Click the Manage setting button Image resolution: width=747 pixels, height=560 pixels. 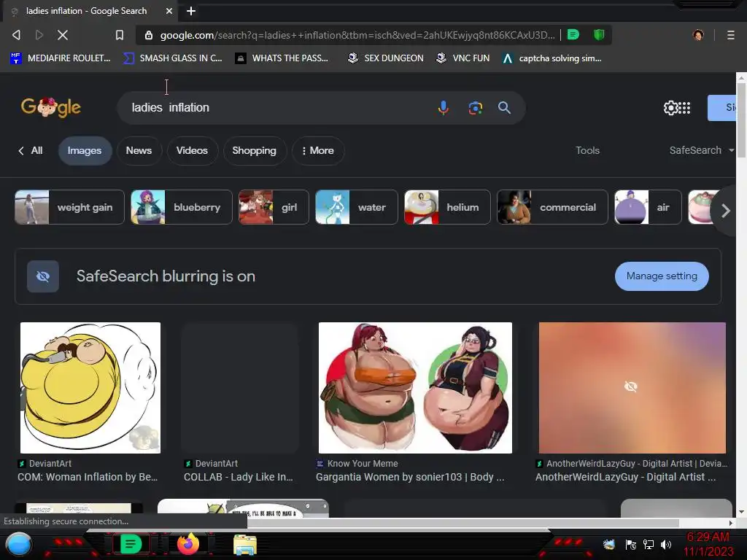click(662, 276)
